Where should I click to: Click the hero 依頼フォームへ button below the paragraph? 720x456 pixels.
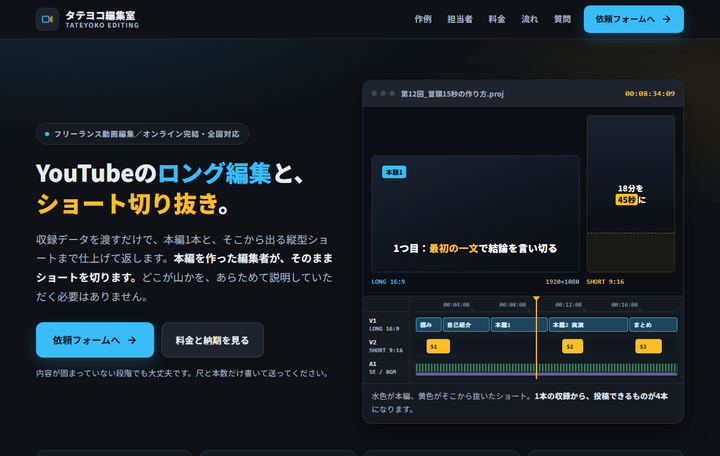(x=95, y=340)
